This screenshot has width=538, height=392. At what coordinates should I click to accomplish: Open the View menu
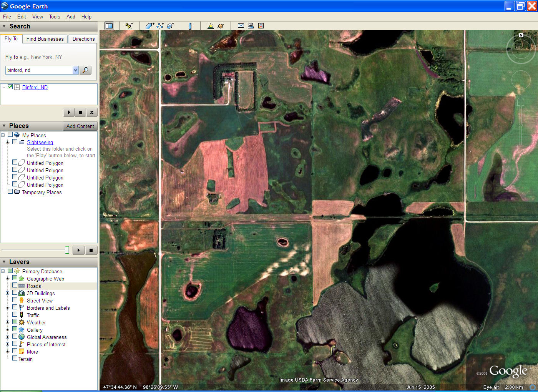point(38,17)
